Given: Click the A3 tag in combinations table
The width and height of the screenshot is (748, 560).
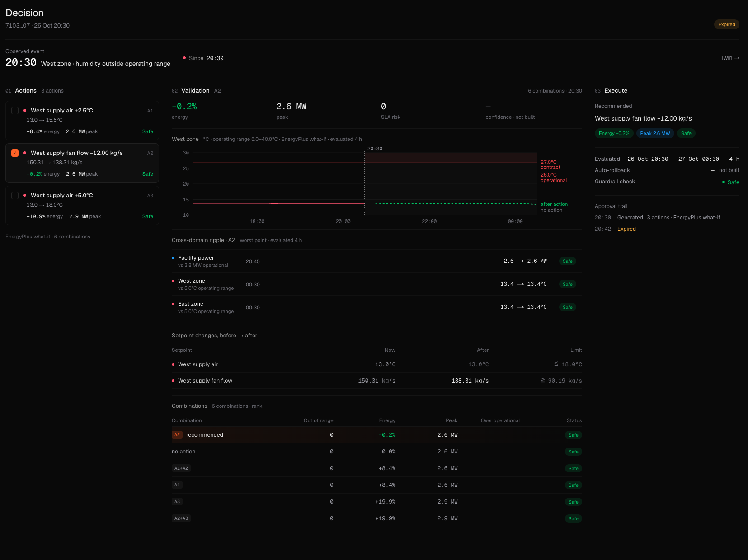Looking at the screenshot, I should (177, 502).
